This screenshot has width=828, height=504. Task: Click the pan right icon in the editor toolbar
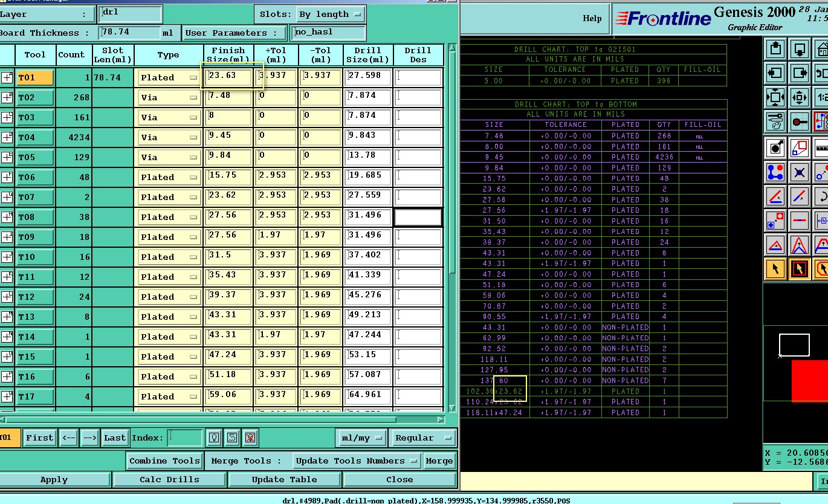[799, 73]
